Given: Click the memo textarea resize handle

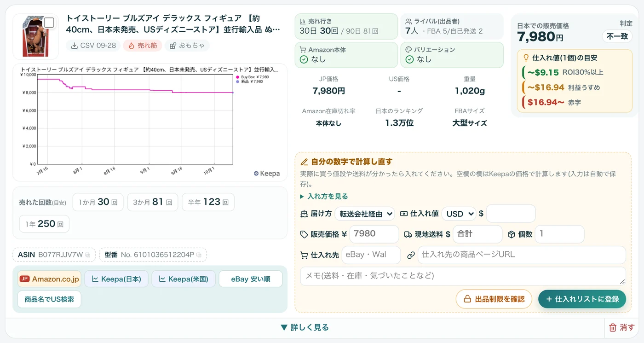Looking at the screenshot, I should [x=622, y=282].
